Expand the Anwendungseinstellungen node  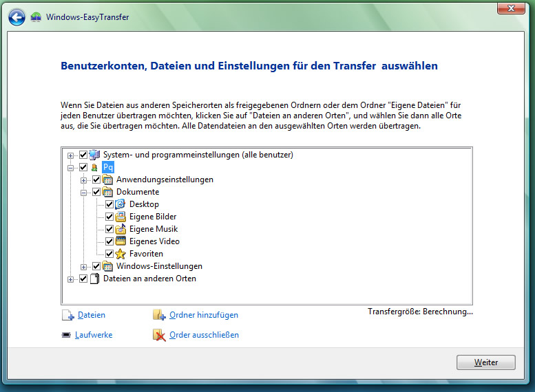tap(83, 180)
